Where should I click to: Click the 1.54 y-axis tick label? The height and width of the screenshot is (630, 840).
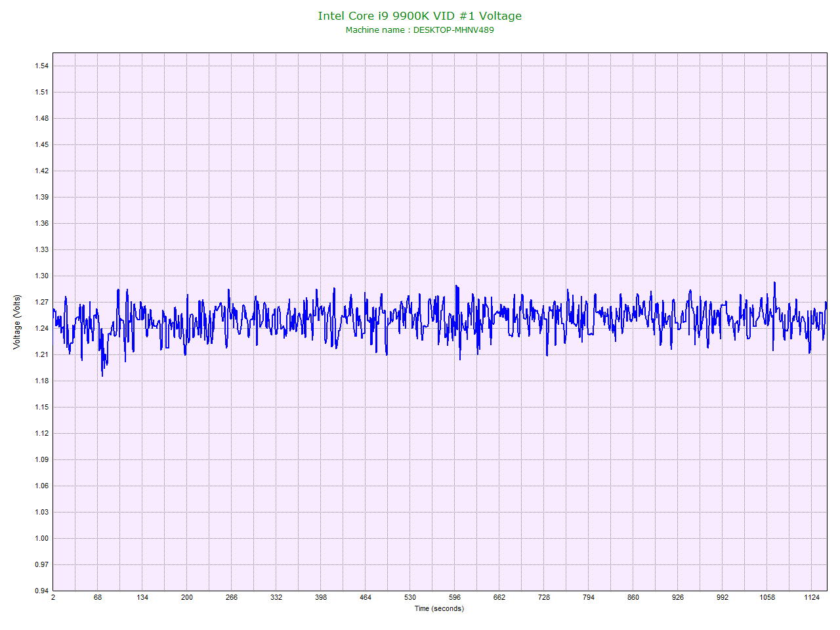click(41, 66)
